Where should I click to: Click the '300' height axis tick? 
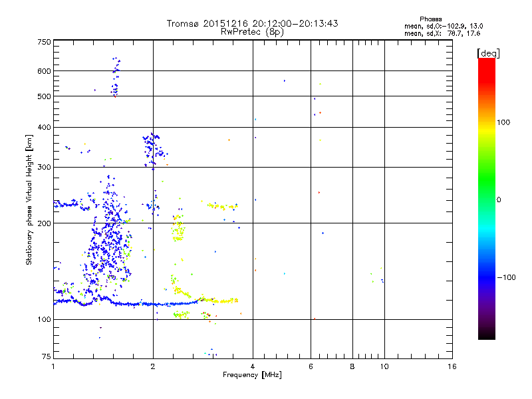point(44,167)
